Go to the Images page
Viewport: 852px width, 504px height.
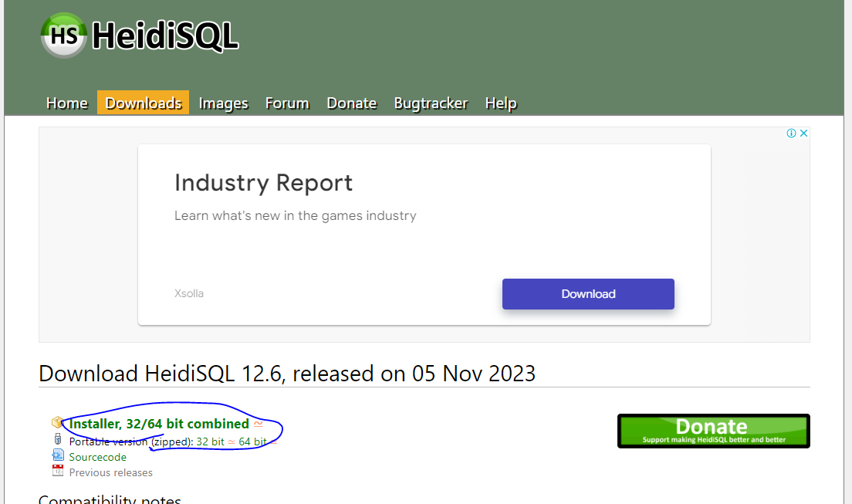pos(223,103)
